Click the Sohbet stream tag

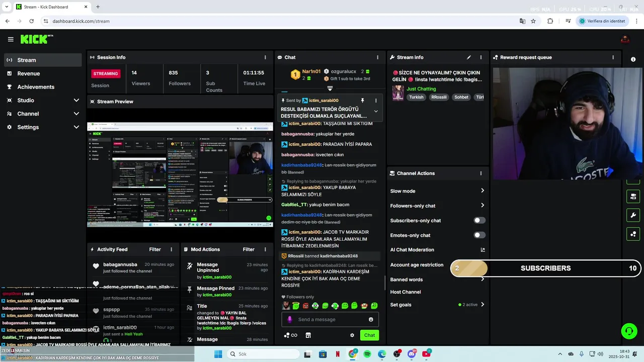tap(461, 97)
